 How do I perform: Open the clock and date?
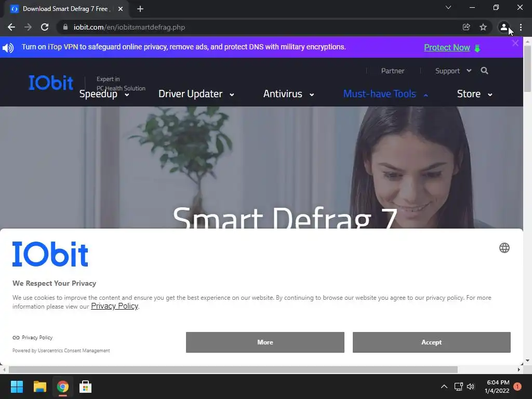tap(497, 387)
